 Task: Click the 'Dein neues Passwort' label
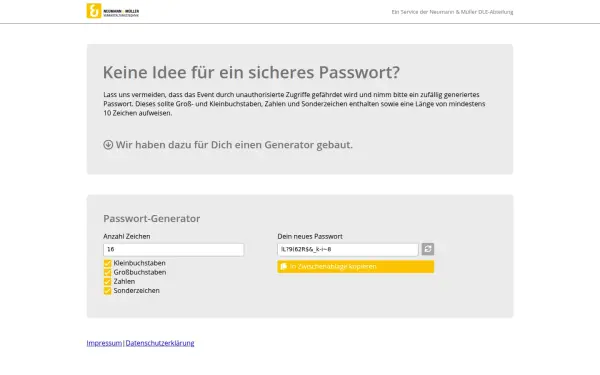(310, 236)
